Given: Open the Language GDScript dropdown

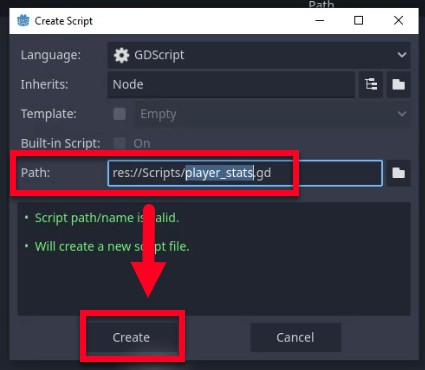Looking at the screenshot, I should 259,55.
